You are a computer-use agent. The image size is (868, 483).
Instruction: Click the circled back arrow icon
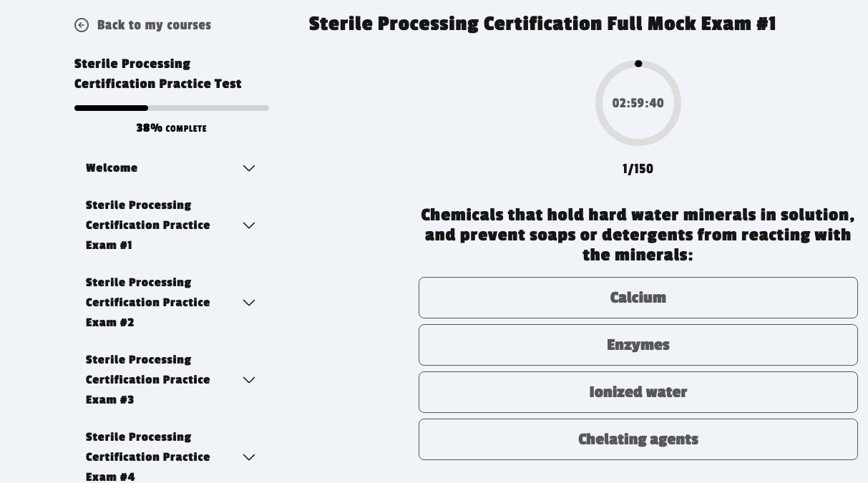point(82,25)
